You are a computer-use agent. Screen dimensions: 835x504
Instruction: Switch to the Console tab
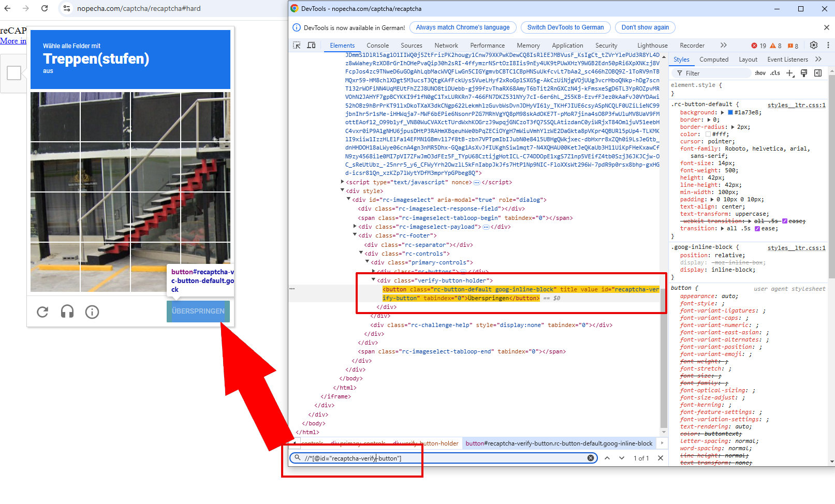click(377, 46)
